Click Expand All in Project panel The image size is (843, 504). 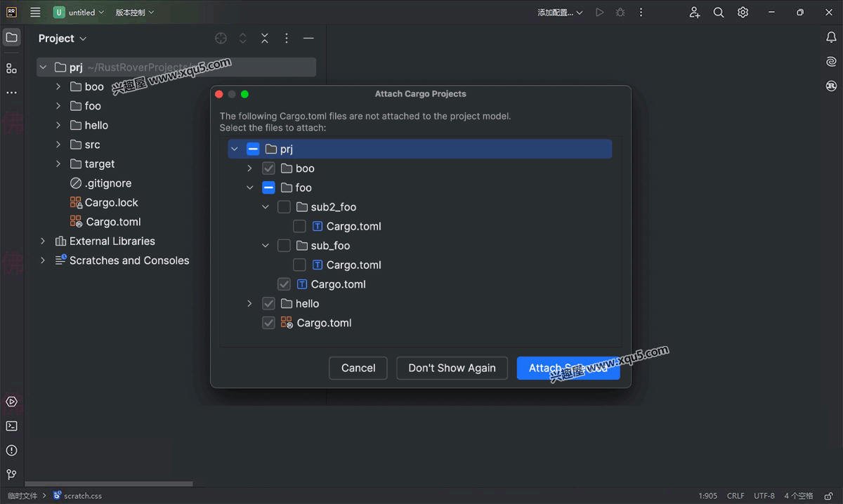click(242, 39)
